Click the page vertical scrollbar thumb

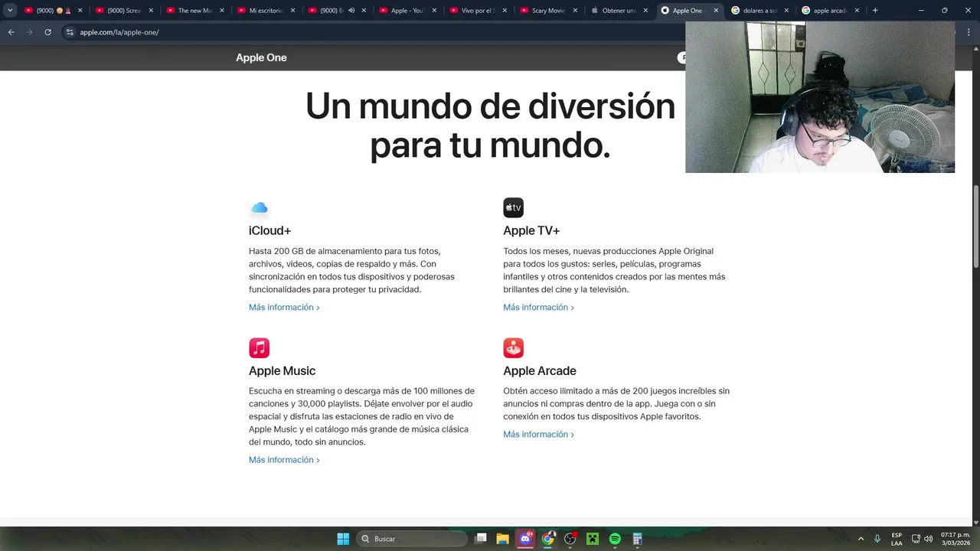pyautogui.click(x=976, y=227)
